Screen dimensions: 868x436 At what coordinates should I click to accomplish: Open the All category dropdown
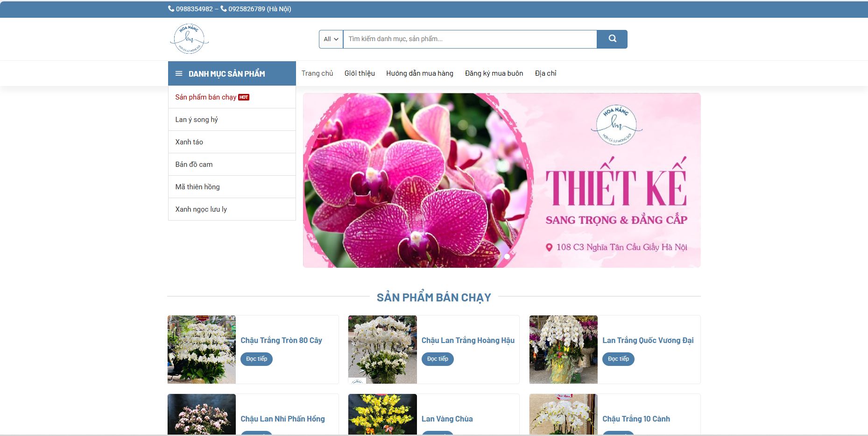(331, 39)
